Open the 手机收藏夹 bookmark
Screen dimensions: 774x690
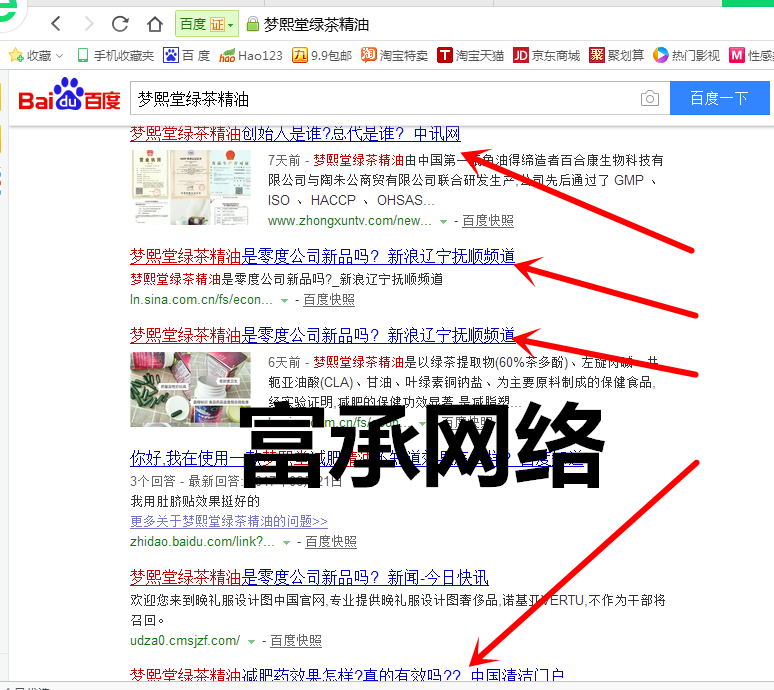click(x=116, y=55)
